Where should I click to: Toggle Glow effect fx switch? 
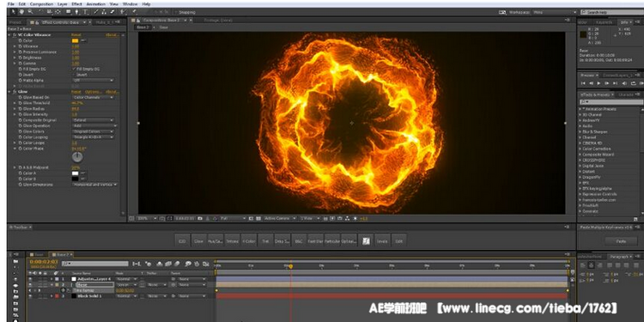15,92
